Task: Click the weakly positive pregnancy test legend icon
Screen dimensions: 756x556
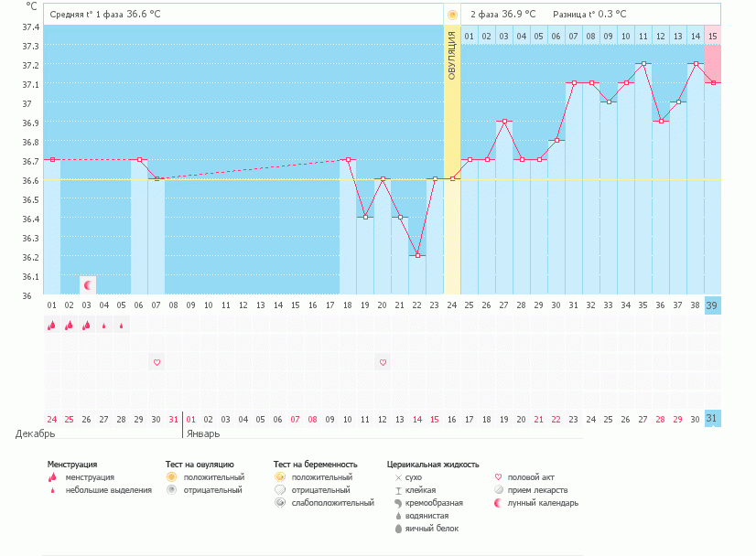Action: tap(280, 503)
